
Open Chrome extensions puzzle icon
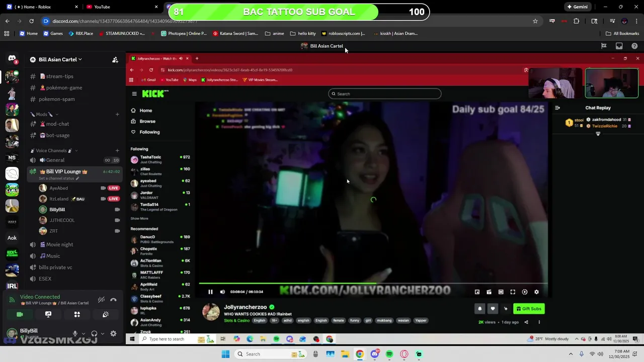point(577,21)
